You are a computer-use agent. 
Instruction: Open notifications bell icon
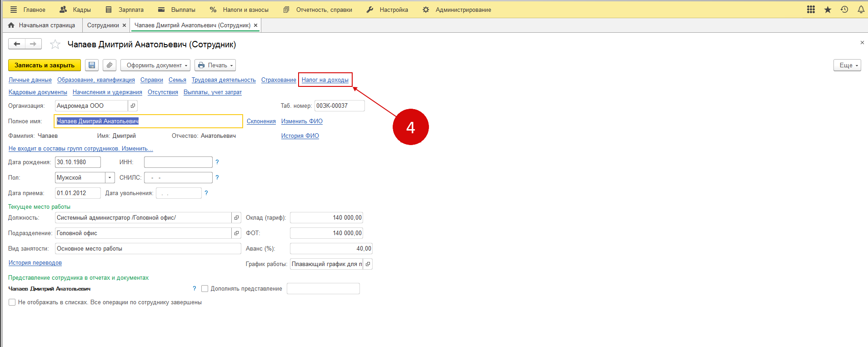point(861,10)
